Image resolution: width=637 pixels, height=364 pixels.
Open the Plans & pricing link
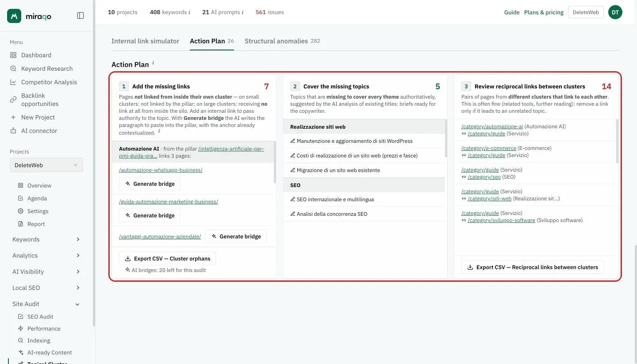(544, 12)
